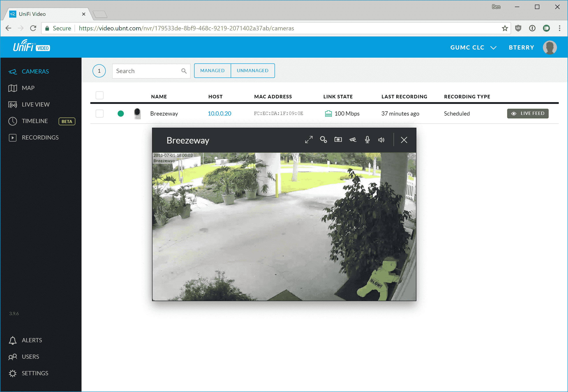Click the uBlock shield extension icon
The height and width of the screenshot is (392, 568).
pyautogui.click(x=518, y=28)
